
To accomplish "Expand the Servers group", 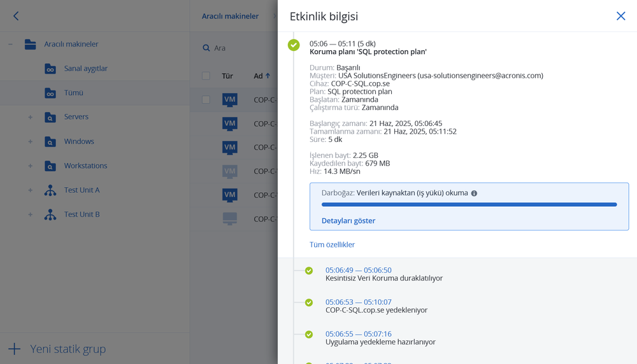I will pyautogui.click(x=30, y=117).
